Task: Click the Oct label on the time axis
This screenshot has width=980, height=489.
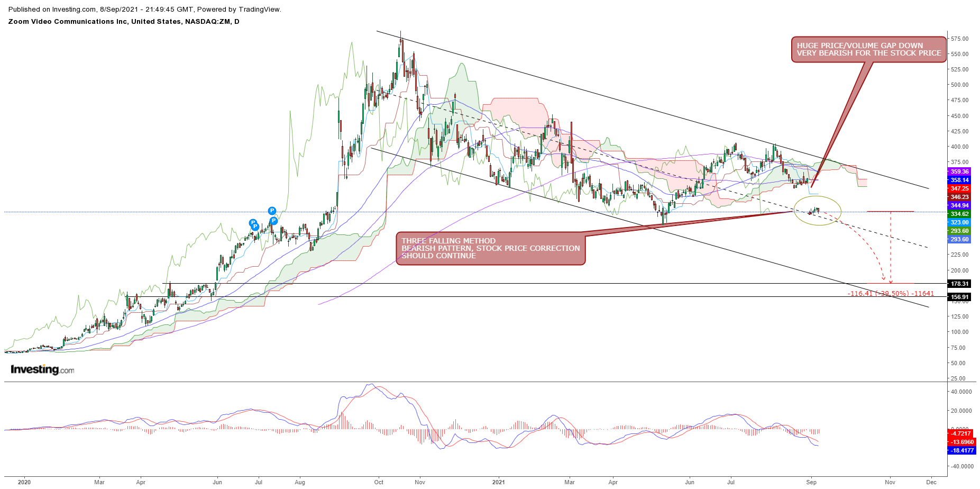Action: coord(379,482)
